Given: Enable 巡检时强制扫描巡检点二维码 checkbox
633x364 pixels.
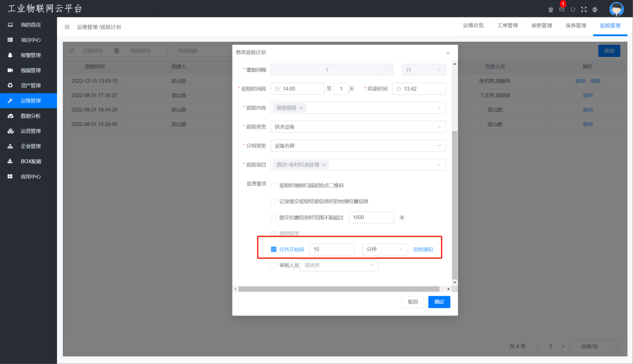Looking at the screenshot, I should click(273, 185).
